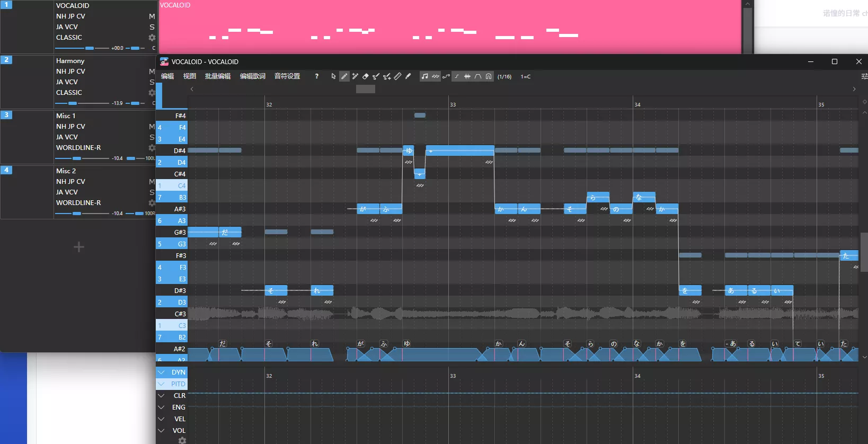Screen dimensions: 868x444
Task: Select the magic wand pencil tool
Action: pyautogui.click(x=355, y=76)
